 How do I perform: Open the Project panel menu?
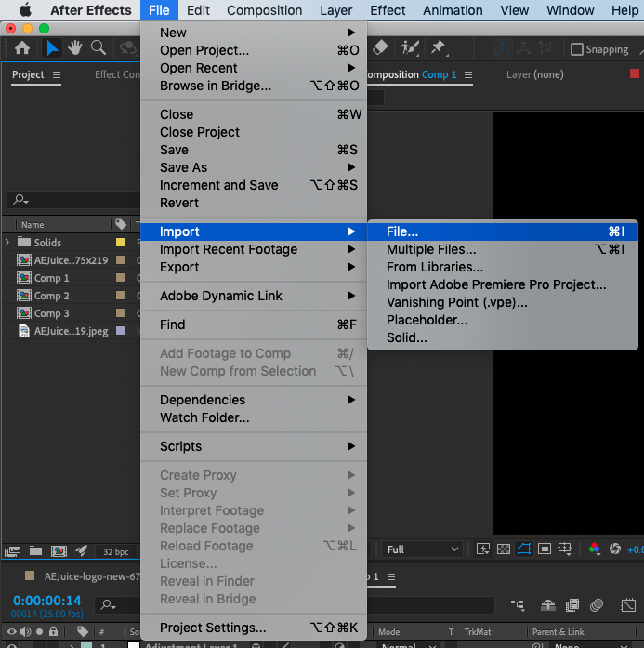click(x=57, y=74)
